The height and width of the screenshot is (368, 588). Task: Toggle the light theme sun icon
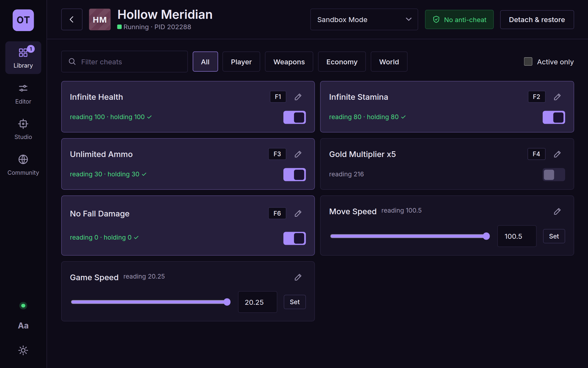pyautogui.click(x=23, y=350)
